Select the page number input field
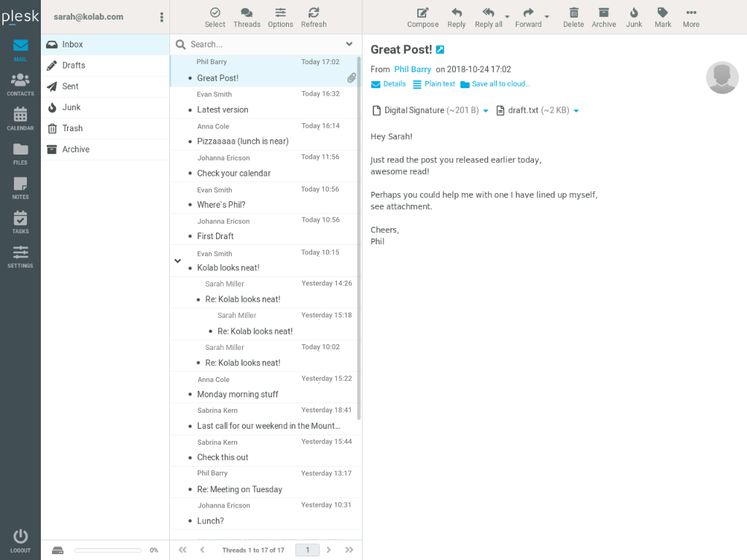The width and height of the screenshot is (747, 560). point(307,550)
